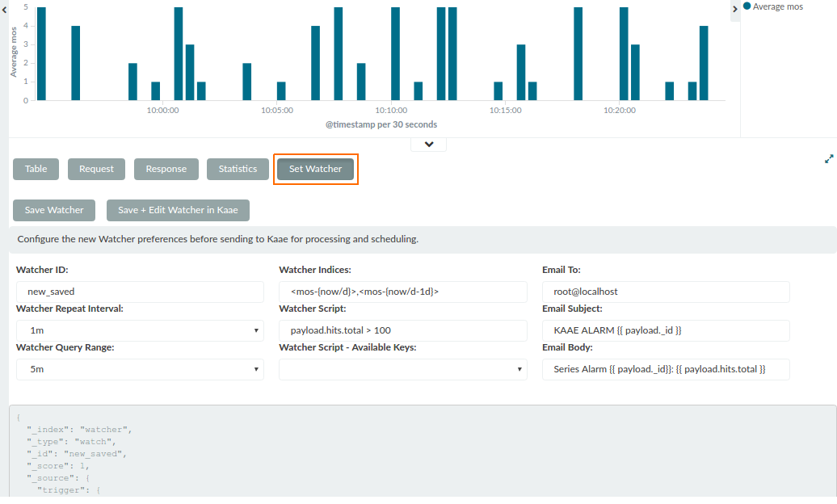837x504 pixels.
Task: Click the Average mos legend label
Action: (778, 6)
